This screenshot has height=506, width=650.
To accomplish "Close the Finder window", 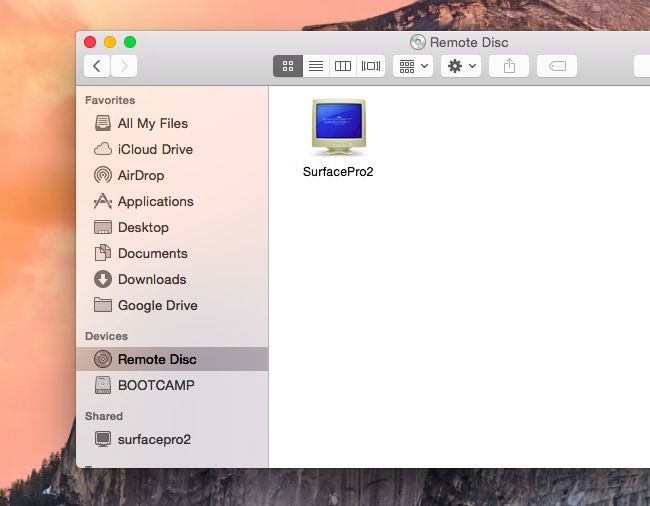I will pyautogui.click(x=90, y=42).
